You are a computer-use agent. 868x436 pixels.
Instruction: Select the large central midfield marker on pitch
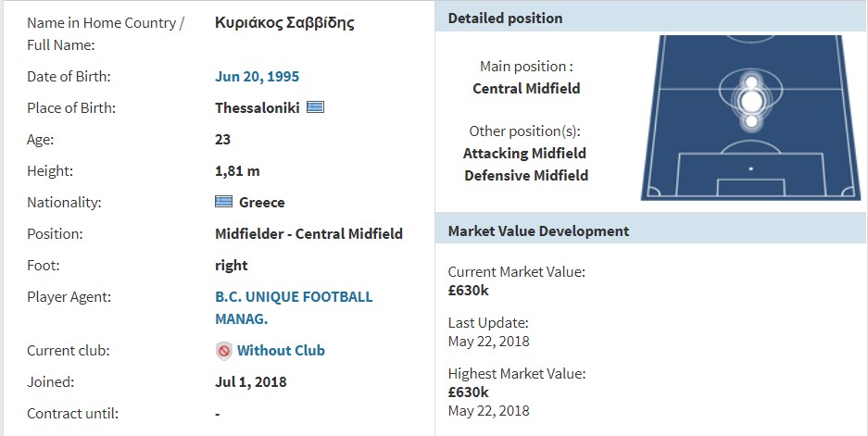[751, 101]
